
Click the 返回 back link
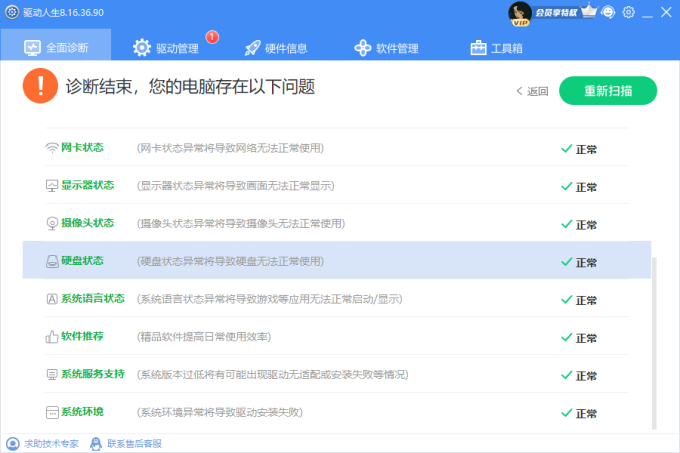coord(532,91)
